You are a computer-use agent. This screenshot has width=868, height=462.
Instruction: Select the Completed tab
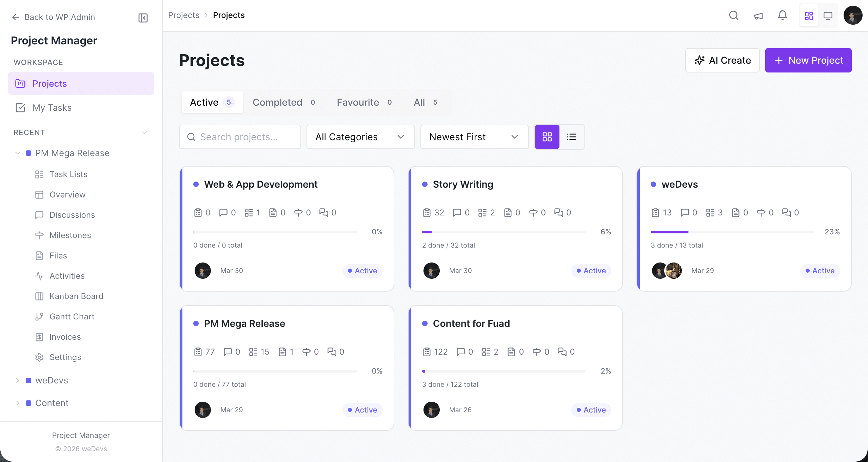(x=284, y=102)
